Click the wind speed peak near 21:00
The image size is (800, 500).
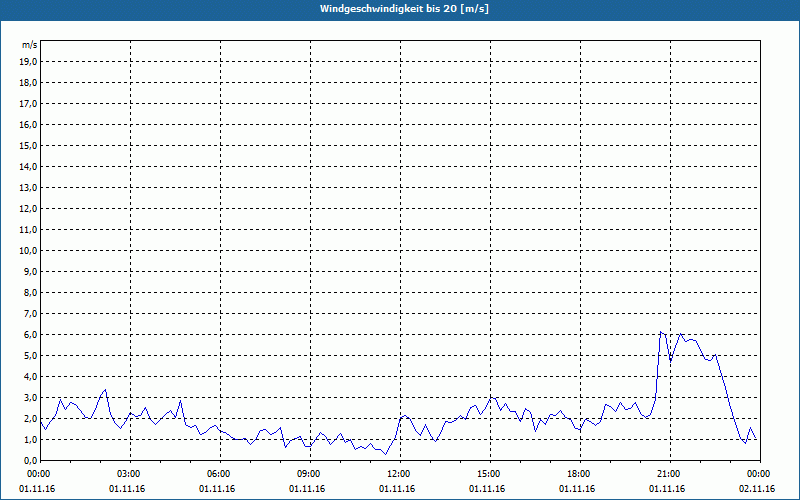coord(661,332)
